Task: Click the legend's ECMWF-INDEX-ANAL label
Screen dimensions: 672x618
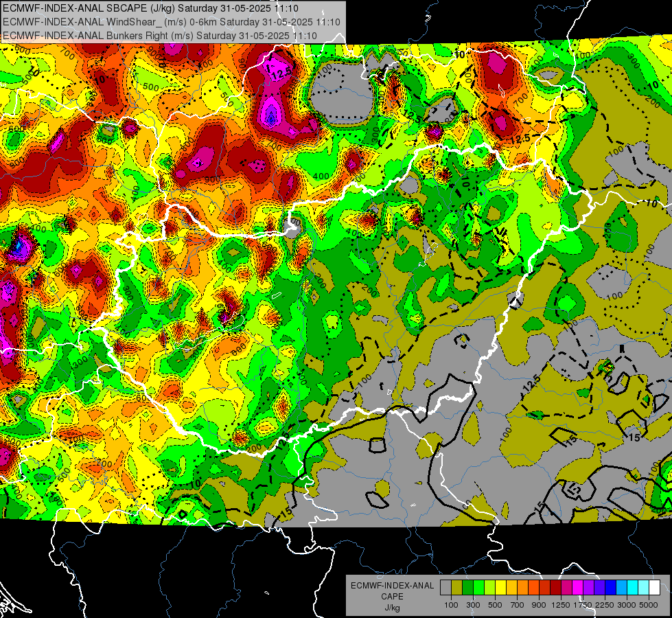Action: point(392,586)
